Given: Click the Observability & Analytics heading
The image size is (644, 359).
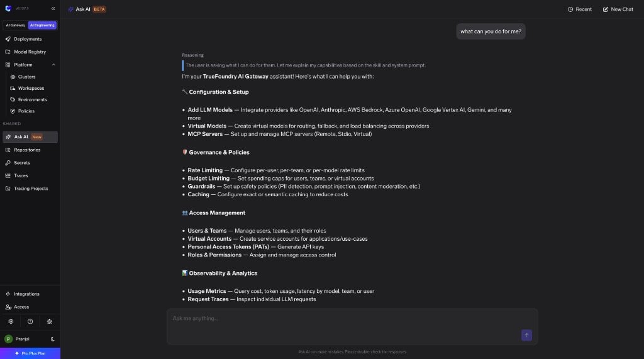Looking at the screenshot, I should (223, 273).
